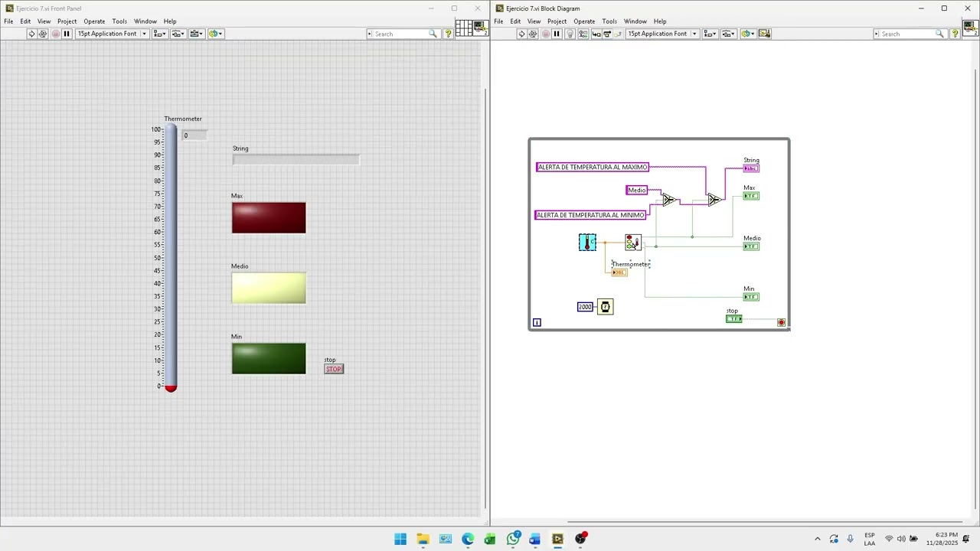980x551 pixels.
Task: Open Edit menu in Block Diagram window
Action: click(x=515, y=21)
